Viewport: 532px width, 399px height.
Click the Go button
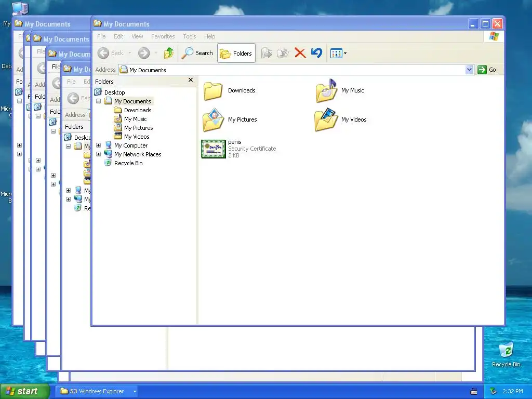click(x=487, y=70)
